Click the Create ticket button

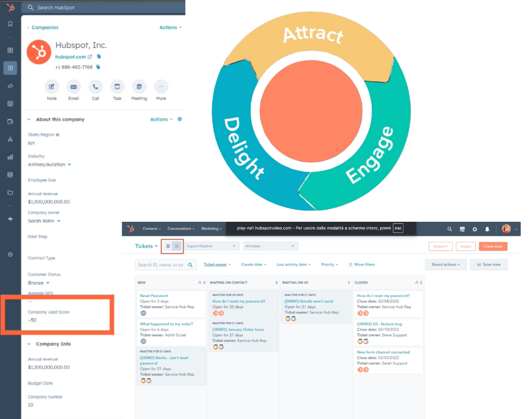(x=493, y=246)
